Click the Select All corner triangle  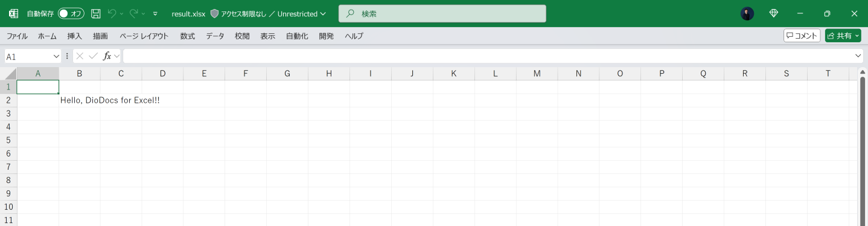[8, 74]
